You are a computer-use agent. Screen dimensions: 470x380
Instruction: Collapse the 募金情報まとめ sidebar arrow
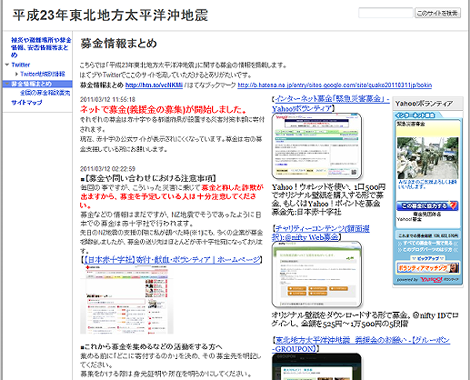coord(7,84)
